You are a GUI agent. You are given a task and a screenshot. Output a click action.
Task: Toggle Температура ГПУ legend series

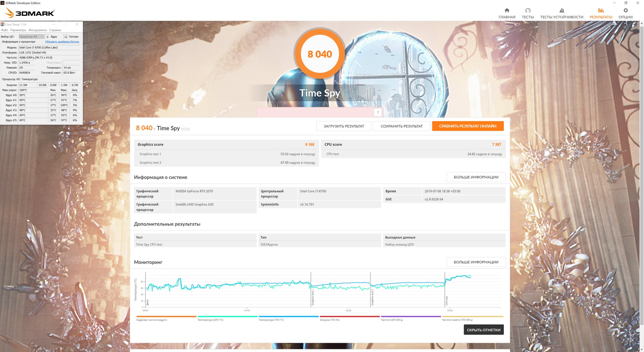288,318
